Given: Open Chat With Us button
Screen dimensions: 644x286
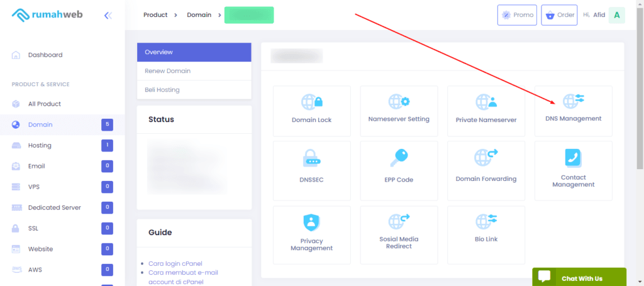Looking at the screenshot, I should click(x=579, y=277).
